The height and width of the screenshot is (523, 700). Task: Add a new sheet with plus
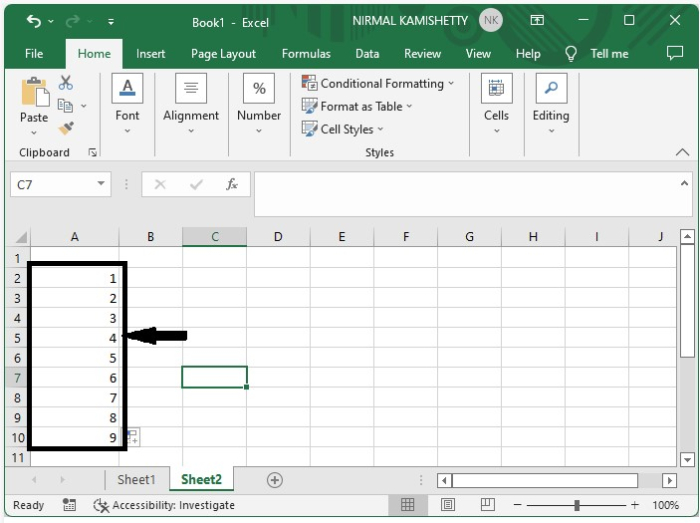(275, 480)
